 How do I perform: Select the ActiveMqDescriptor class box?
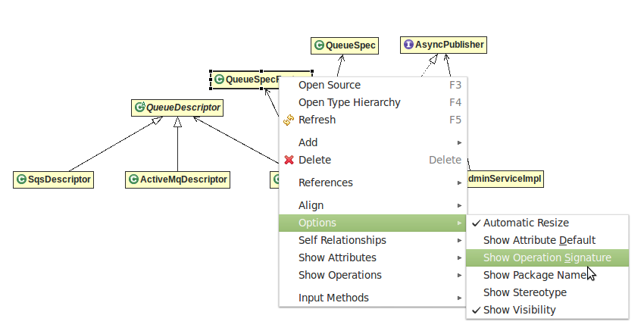tap(177, 179)
